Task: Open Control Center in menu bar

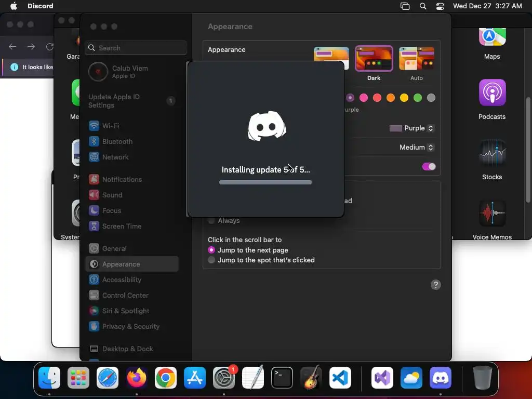Action: 440,6
